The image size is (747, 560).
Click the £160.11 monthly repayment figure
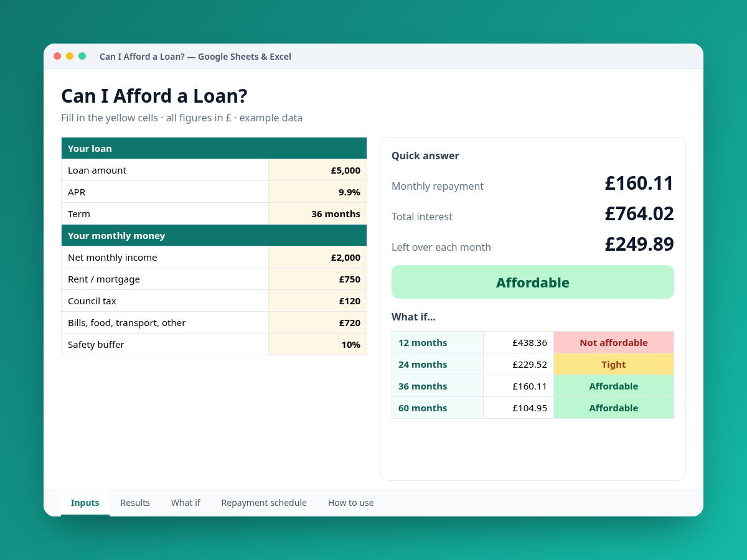click(639, 183)
